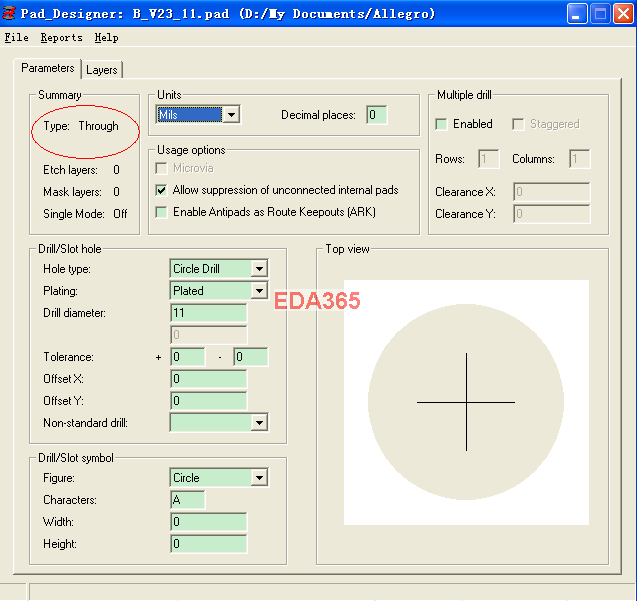Image resolution: width=637 pixels, height=601 pixels.
Task: Toggle the Staggered checkbox
Action: (x=518, y=124)
